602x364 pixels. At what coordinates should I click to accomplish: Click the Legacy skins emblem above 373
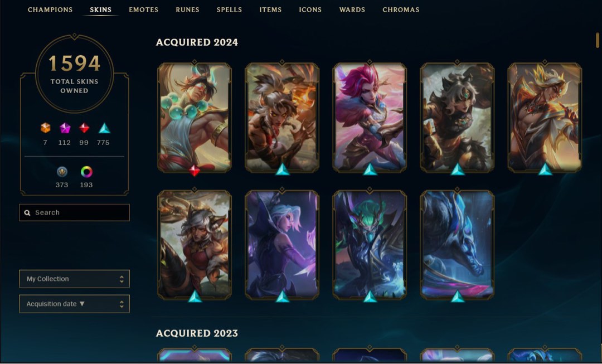[x=62, y=172]
